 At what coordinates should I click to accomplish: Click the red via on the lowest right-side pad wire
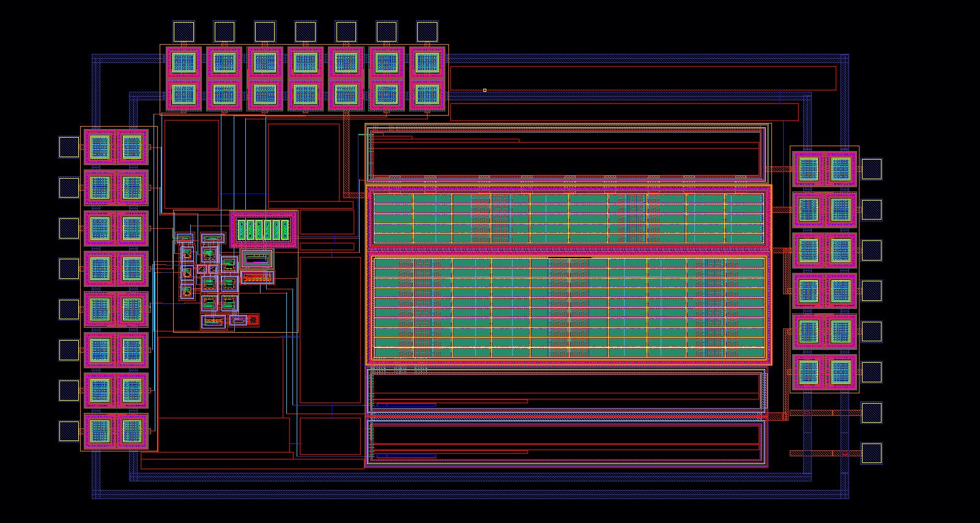845,453
